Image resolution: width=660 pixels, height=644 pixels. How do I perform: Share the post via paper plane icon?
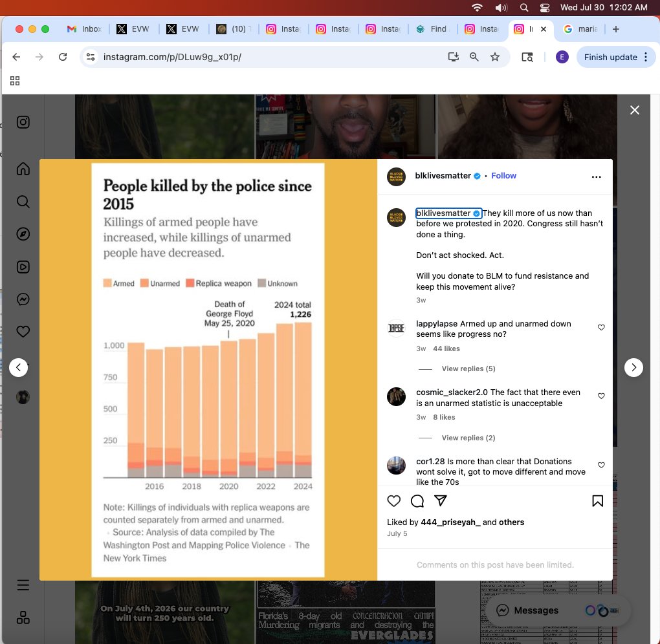tap(440, 500)
